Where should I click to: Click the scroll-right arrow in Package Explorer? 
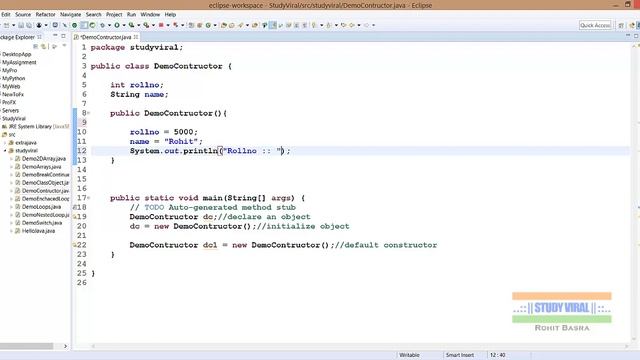point(65,346)
